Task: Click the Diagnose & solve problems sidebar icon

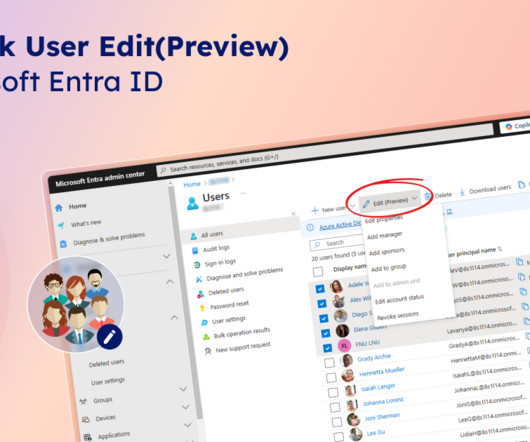Action: (63, 244)
